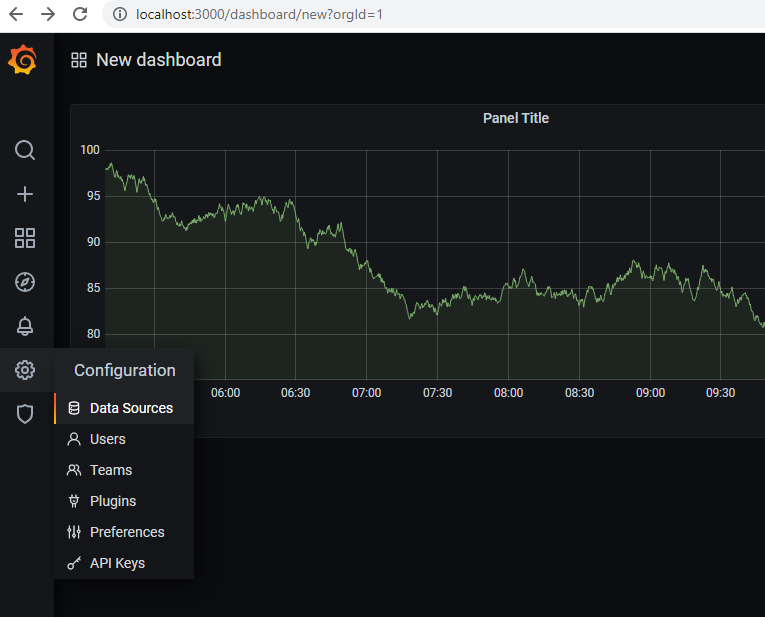Click the 80 y-axis value label

click(x=93, y=334)
